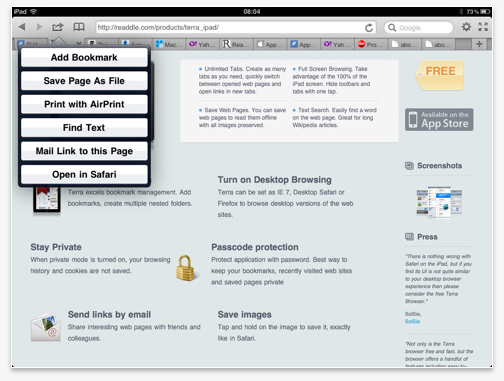Click the Send links by email heading
The width and height of the screenshot is (504, 381).
click(x=109, y=314)
